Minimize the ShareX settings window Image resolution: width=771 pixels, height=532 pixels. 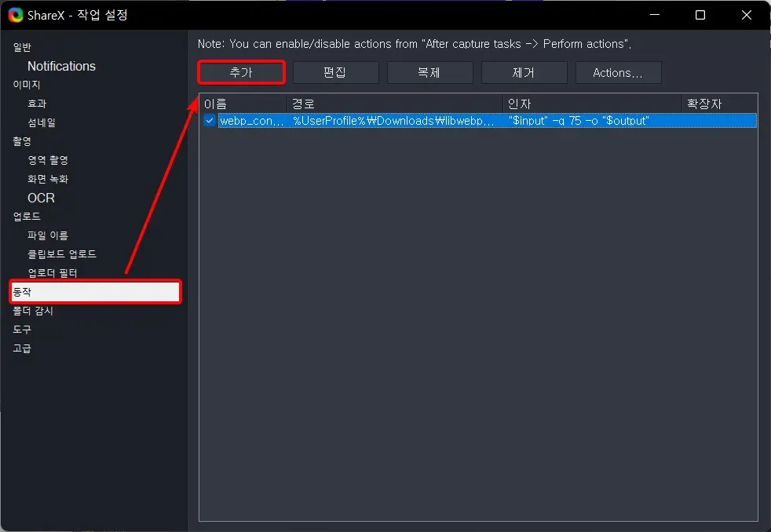click(655, 15)
